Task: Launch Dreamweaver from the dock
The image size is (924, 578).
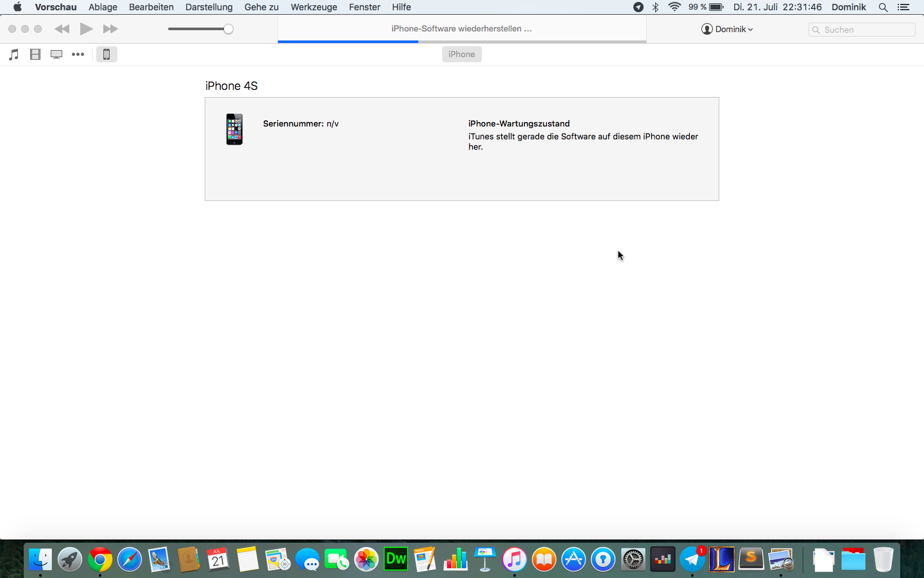Action: tap(396, 559)
